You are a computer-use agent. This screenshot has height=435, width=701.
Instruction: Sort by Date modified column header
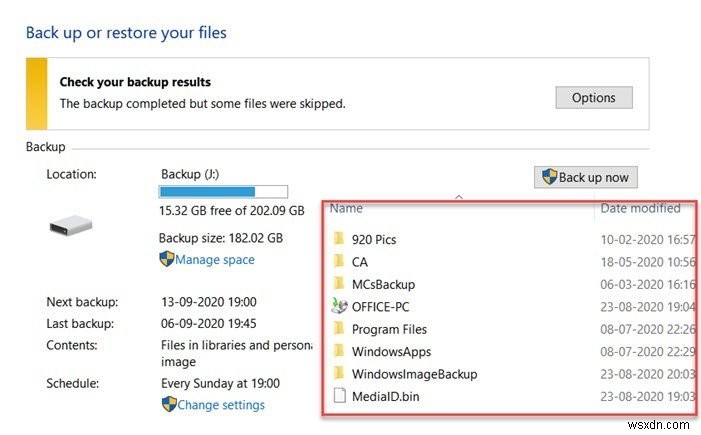(640, 209)
